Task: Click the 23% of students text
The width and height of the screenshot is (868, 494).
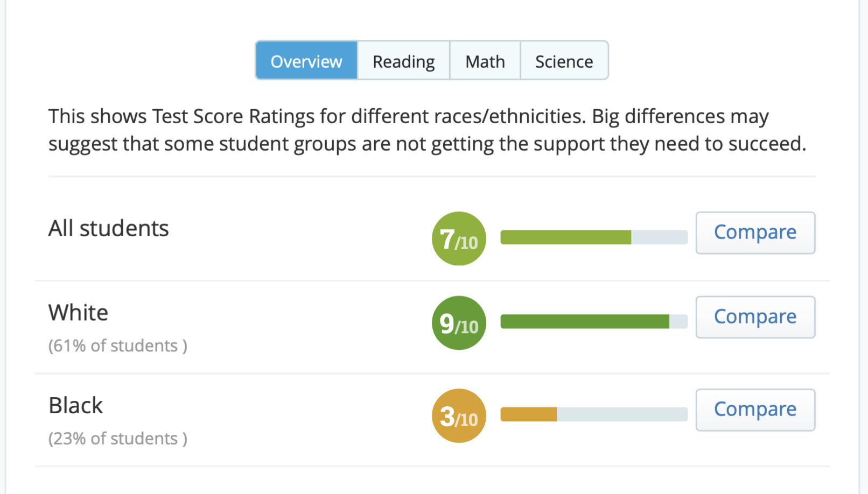Action: (x=118, y=439)
